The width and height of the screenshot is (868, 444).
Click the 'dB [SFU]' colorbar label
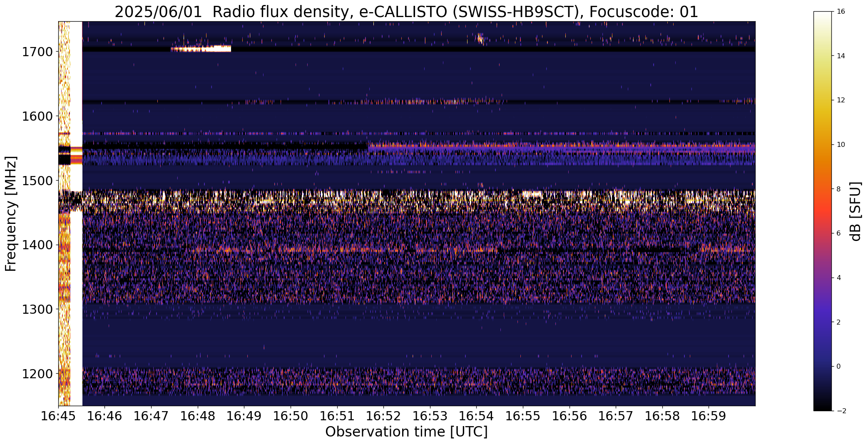[856, 211]
